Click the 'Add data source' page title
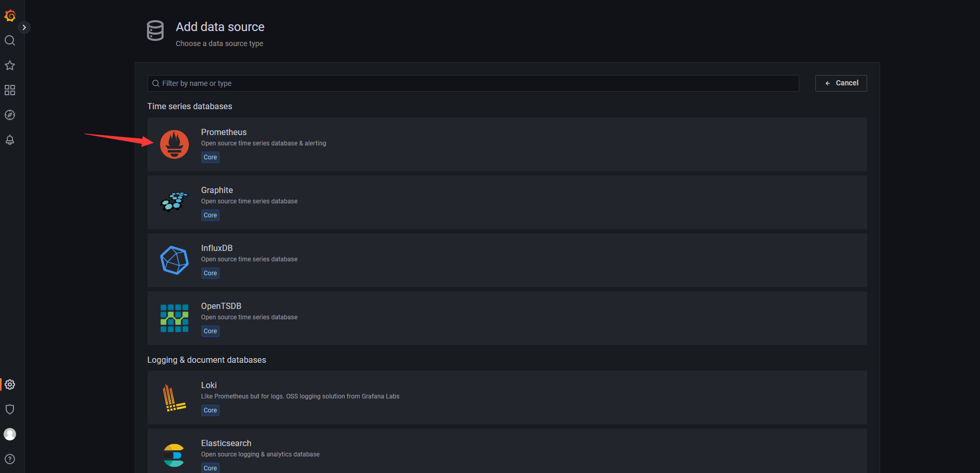 tap(220, 27)
